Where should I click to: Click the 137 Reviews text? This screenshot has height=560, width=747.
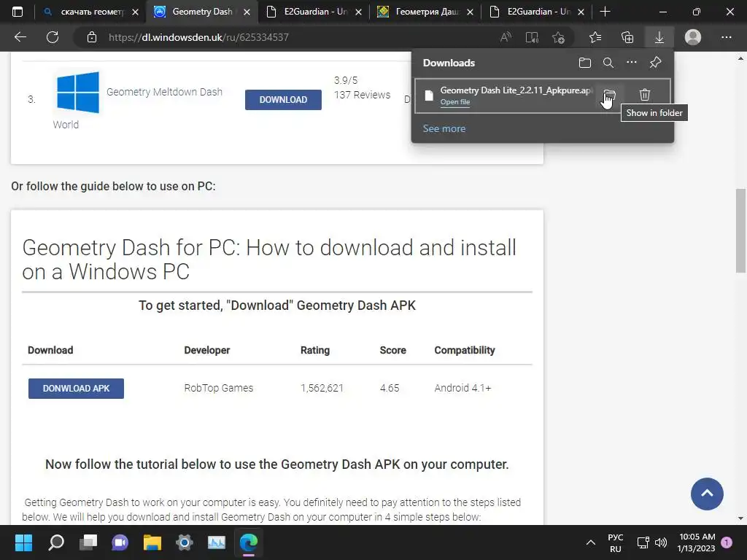point(362,95)
